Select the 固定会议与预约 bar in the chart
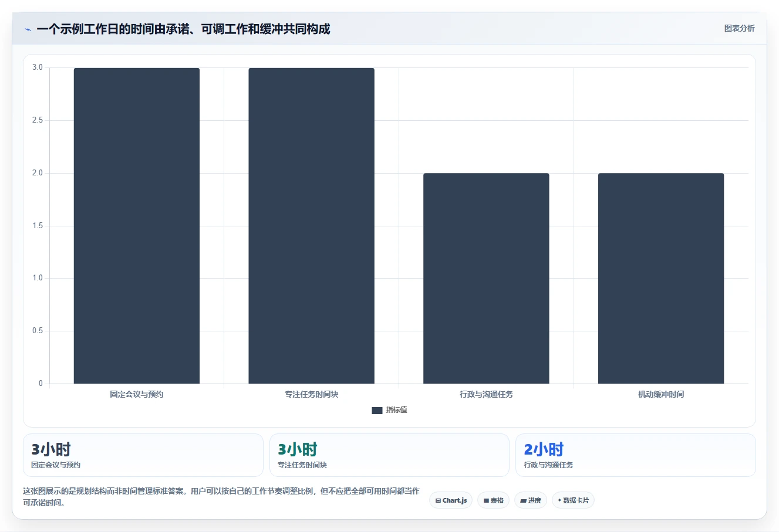The height and width of the screenshot is (532, 779). coord(137,226)
